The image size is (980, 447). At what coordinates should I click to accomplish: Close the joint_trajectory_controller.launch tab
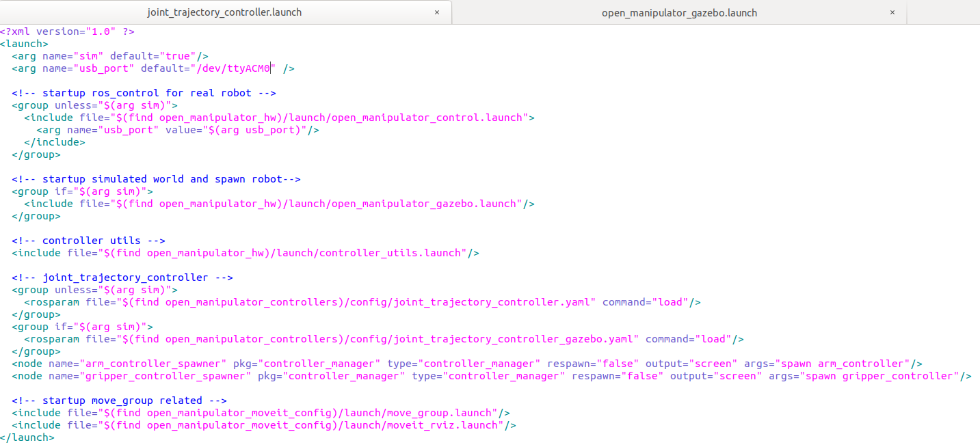(x=437, y=12)
